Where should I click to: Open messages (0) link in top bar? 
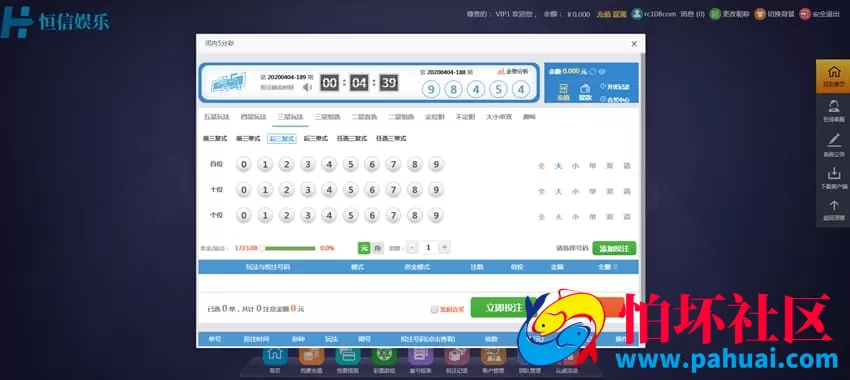click(693, 15)
